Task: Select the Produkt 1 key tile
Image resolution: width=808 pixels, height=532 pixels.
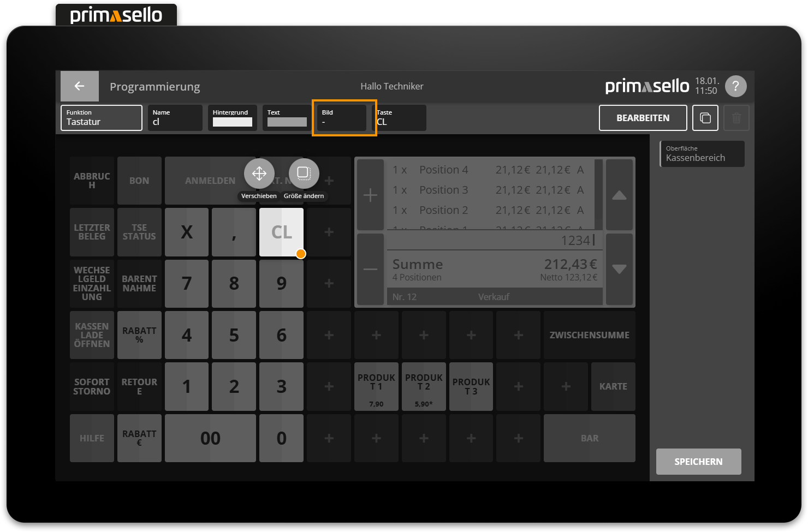Action: tap(376, 386)
